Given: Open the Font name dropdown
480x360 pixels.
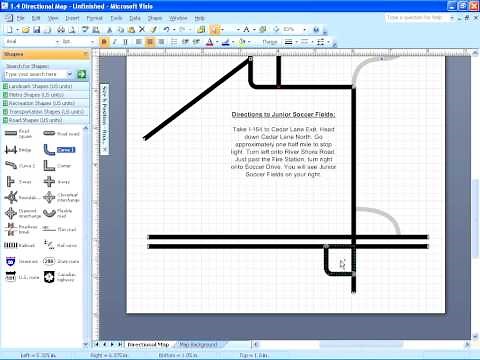Looking at the screenshot, I should click(x=58, y=42).
